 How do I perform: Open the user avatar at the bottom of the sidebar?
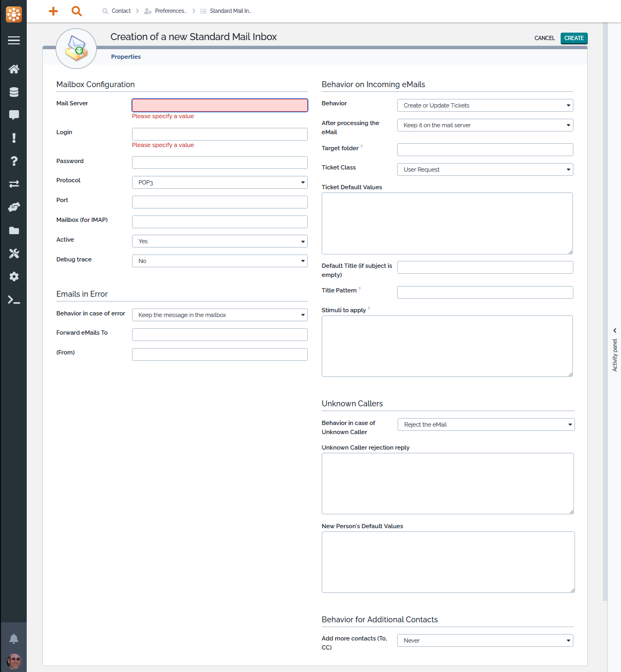(14, 661)
